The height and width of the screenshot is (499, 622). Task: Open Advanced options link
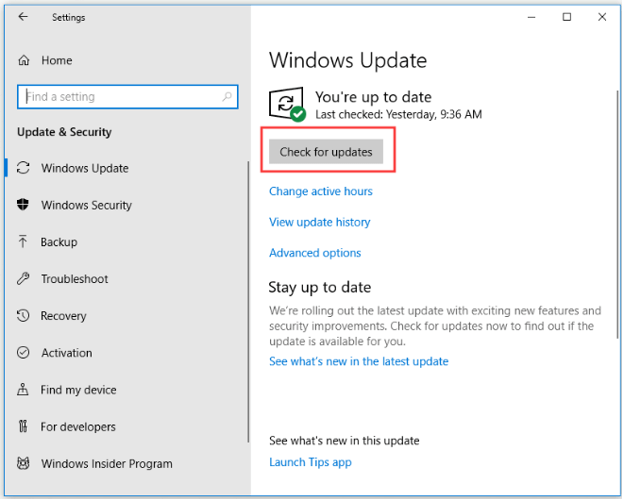click(315, 253)
